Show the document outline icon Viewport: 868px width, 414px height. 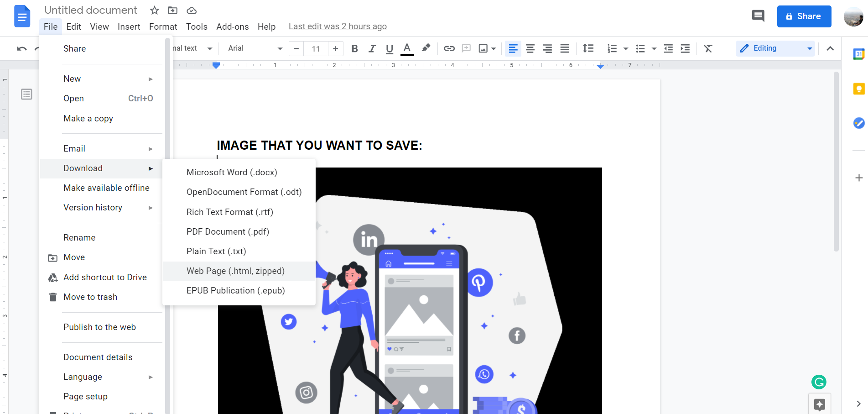pyautogui.click(x=26, y=94)
